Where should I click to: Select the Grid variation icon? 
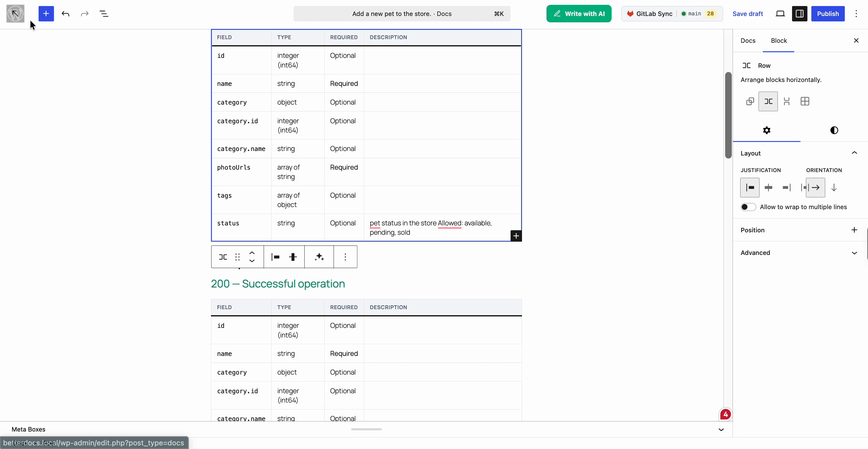[x=805, y=101]
